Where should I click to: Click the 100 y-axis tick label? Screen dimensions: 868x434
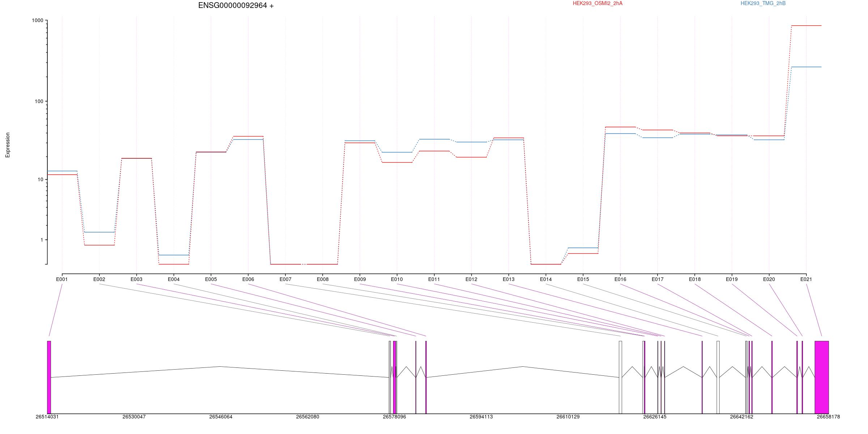coord(39,101)
